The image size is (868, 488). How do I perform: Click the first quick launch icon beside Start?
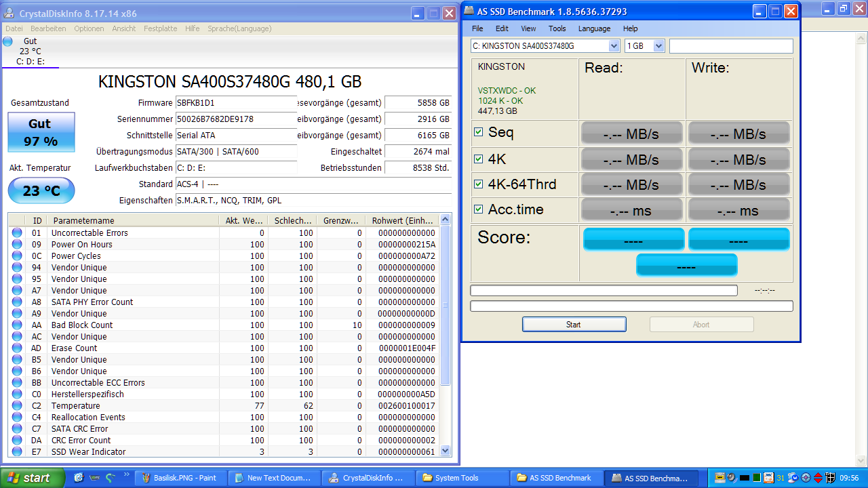[79, 478]
